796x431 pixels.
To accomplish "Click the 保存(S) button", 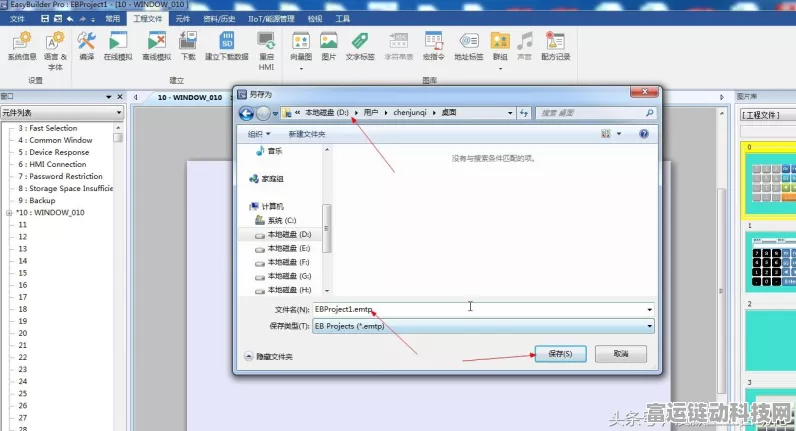I will click(560, 354).
